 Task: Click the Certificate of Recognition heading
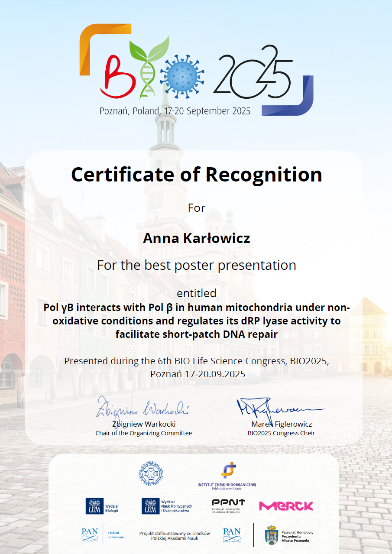pos(196,174)
